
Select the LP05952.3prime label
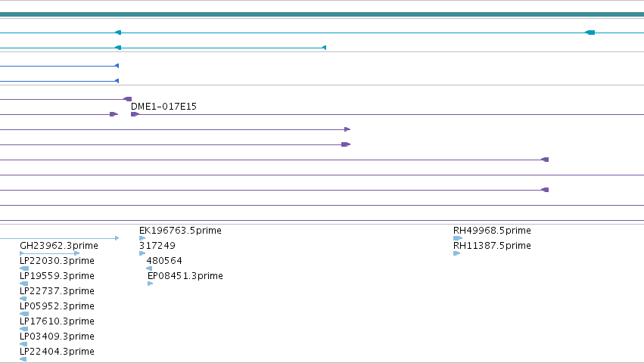click(57, 306)
